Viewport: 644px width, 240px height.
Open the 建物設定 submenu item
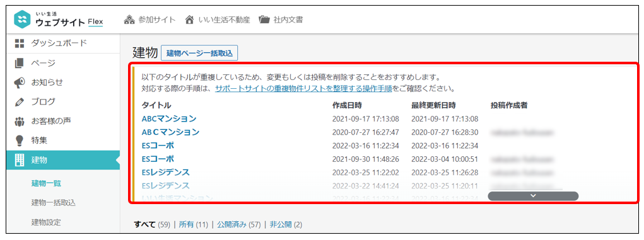pyautogui.click(x=46, y=222)
